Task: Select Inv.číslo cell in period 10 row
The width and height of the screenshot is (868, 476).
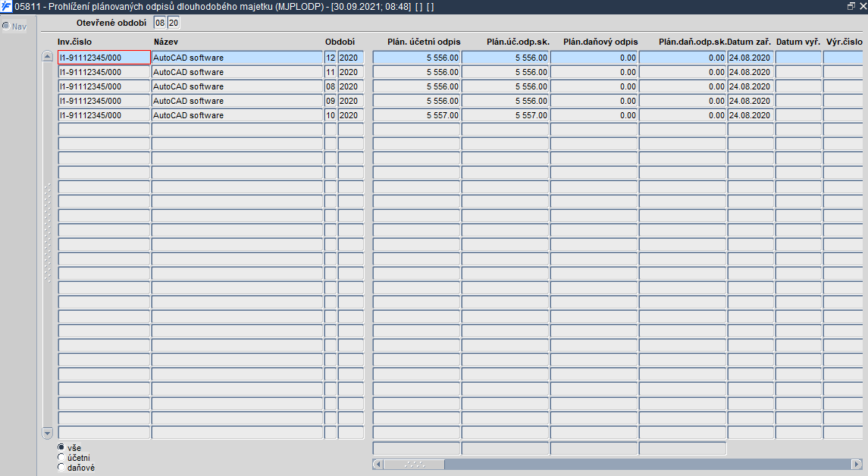Action: (x=104, y=115)
